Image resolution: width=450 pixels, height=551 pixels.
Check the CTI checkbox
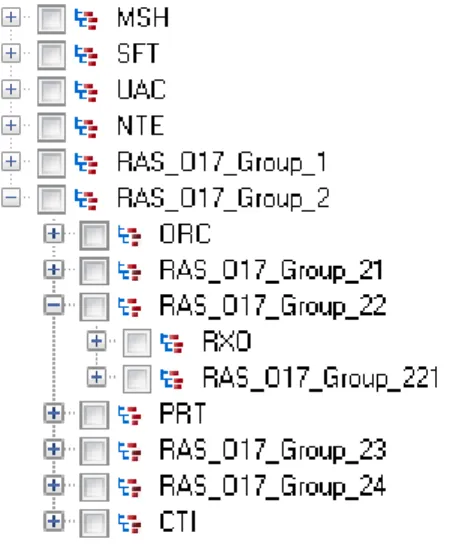pyautogui.click(x=94, y=523)
